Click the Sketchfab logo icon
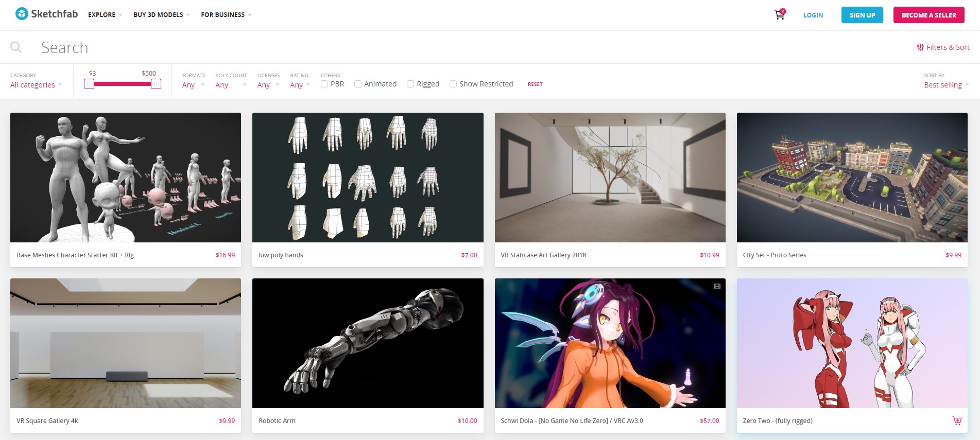 [x=22, y=14]
